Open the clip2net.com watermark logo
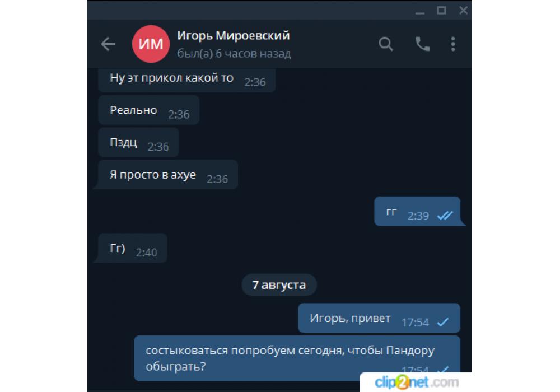560x392 pixels. (x=417, y=382)
